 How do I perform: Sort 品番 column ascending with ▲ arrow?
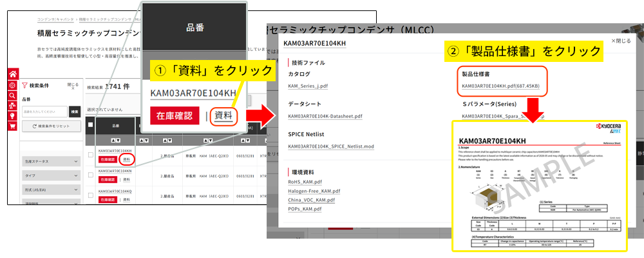tap(113, 141)
